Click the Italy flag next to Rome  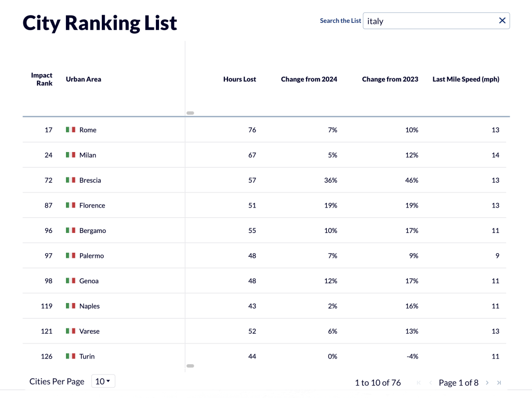pyautogui.click(x=71, y=130)
